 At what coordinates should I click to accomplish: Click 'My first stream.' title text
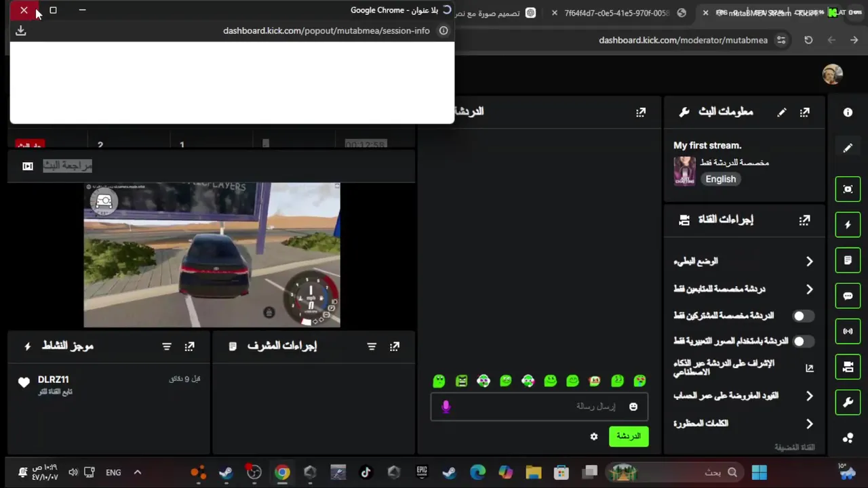(707, 145)
